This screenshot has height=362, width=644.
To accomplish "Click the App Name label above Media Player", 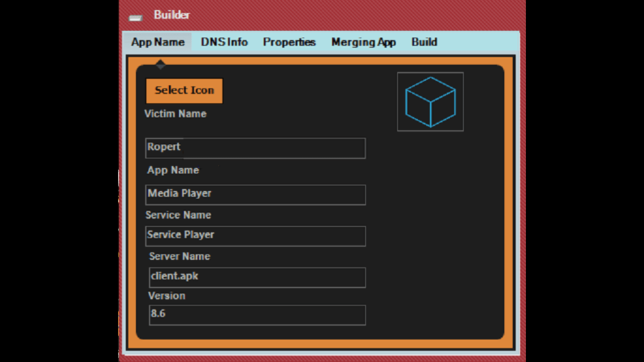I will [173, 170].
